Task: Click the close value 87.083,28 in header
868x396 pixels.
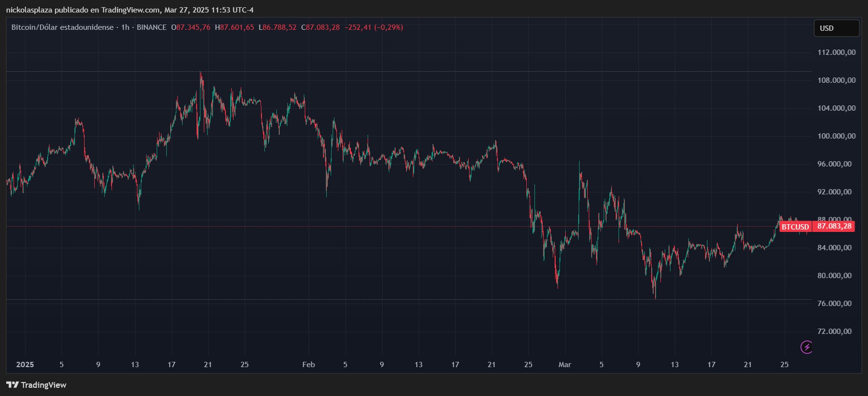Action: point(323,27)
